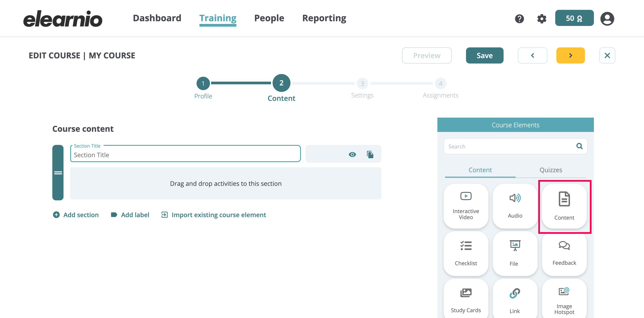
Task: Select the Study Cards element
Action: (x=466, y=299)
